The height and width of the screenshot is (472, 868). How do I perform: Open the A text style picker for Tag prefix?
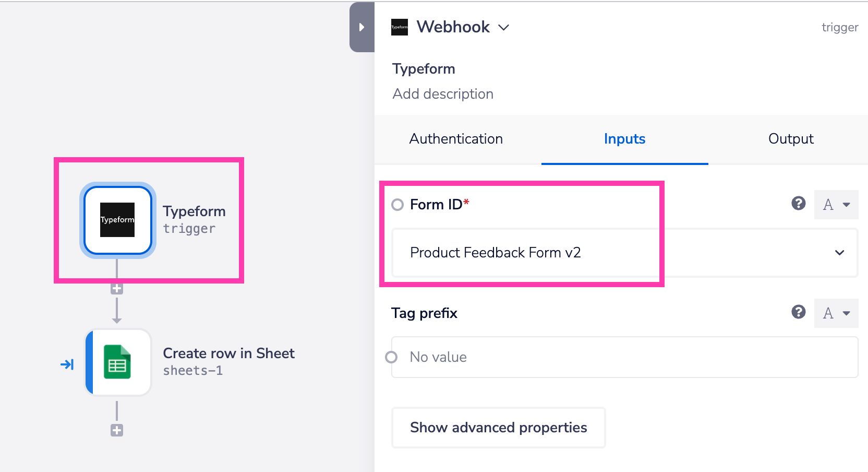tap(836, 313)
